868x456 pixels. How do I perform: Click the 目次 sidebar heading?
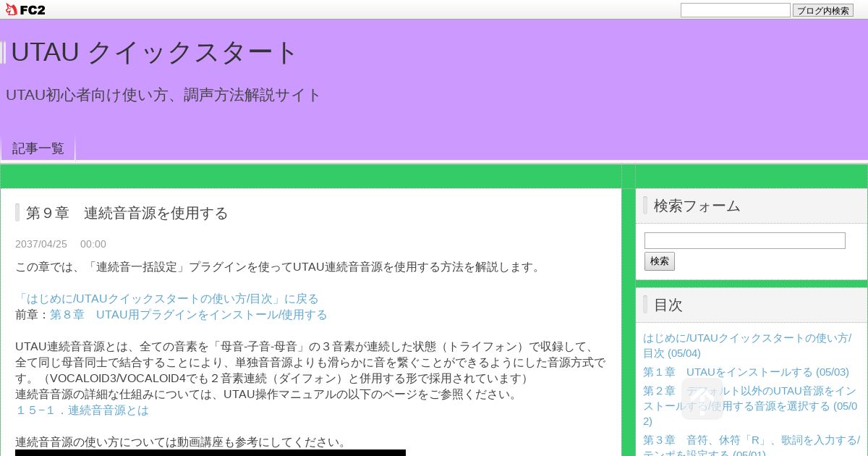click(668, 305)
